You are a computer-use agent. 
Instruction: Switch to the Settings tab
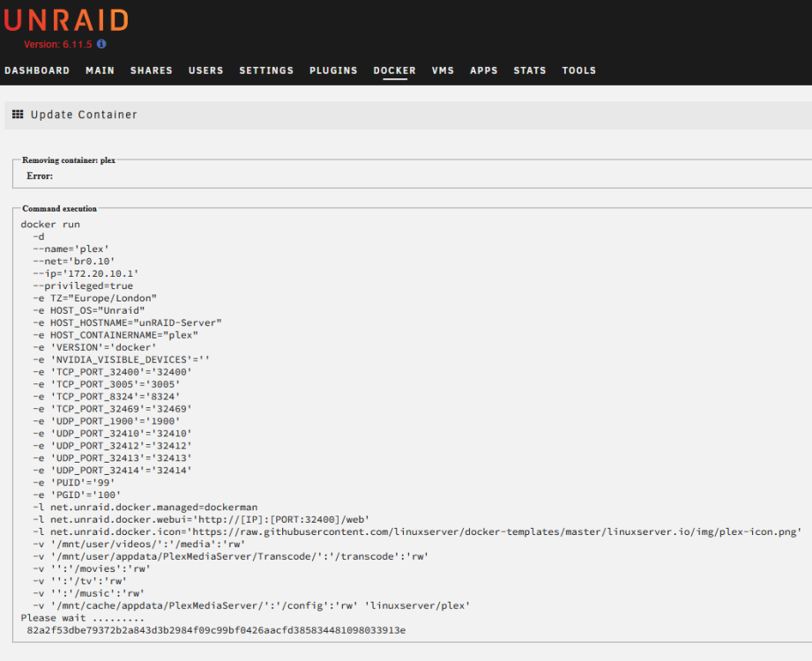(x=266, y=71)
